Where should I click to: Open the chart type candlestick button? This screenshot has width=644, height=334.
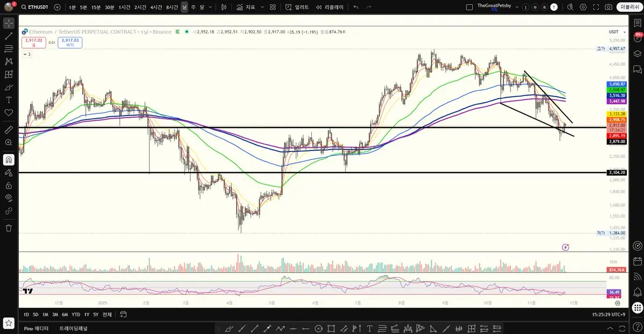click(224, 7)
